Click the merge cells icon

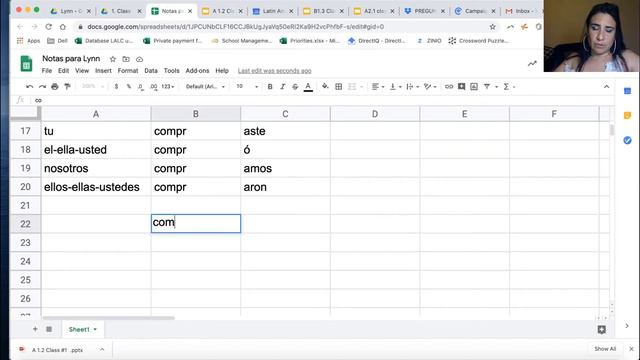click(352, 87)
